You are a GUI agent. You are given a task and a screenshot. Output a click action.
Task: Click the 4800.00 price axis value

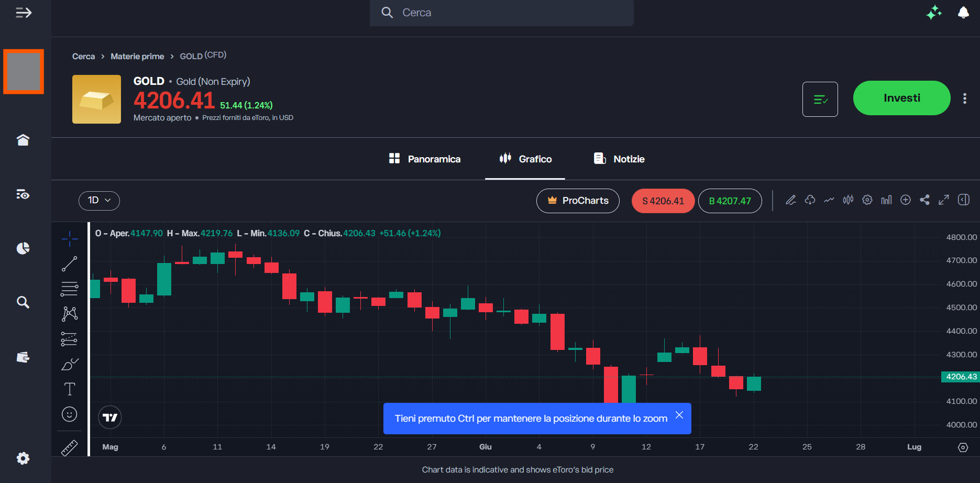point(962,237)
